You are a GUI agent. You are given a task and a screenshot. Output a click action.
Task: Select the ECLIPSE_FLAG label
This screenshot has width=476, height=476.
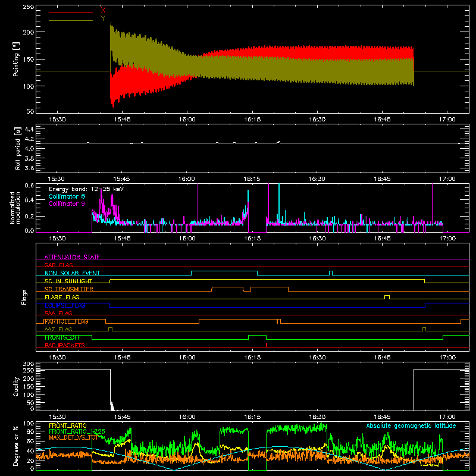(x=65, y=305)
